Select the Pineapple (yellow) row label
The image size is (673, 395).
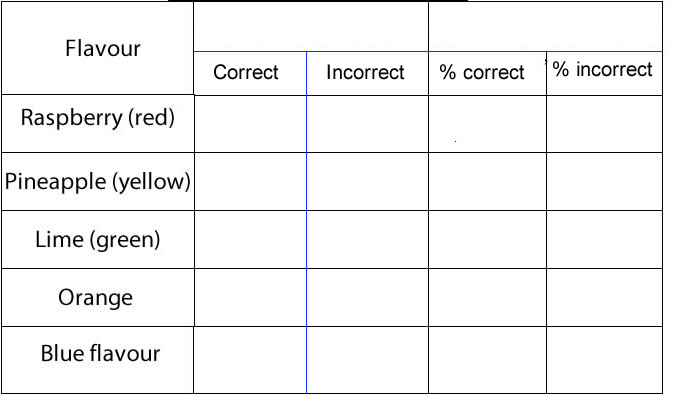coord(97,181)
